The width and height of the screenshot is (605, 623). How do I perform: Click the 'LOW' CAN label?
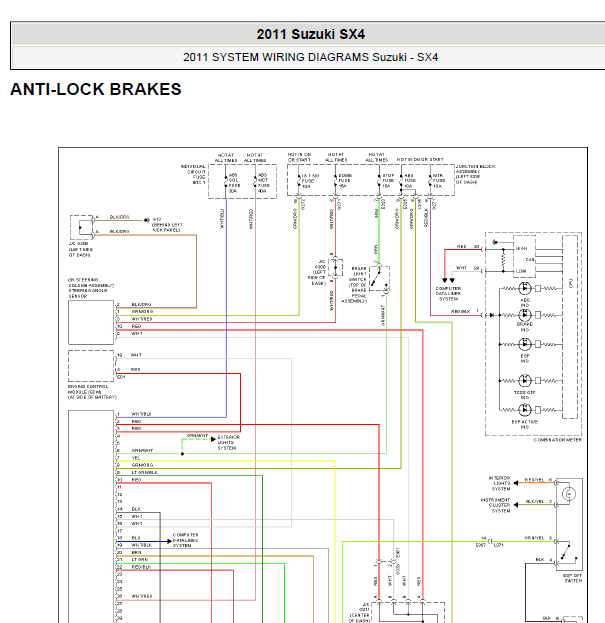pos(521,271)
